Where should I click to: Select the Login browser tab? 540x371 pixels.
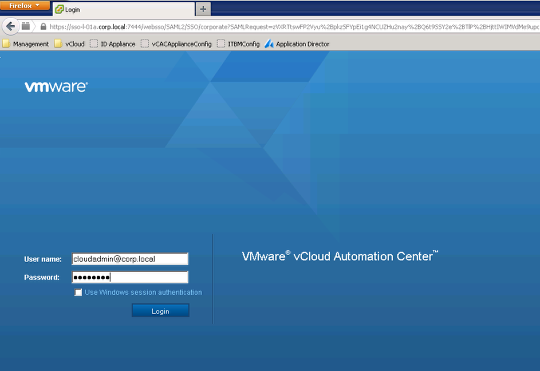(124, 9)
